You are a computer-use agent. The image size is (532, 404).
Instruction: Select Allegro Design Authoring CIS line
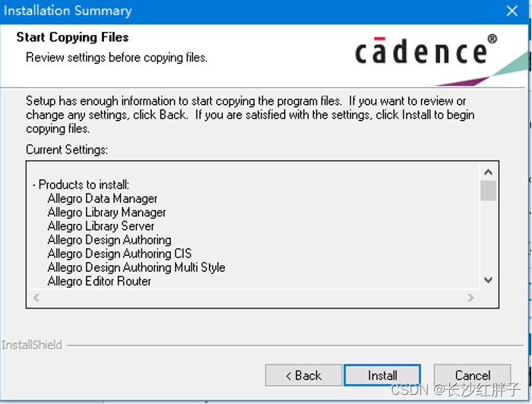click(119, 254)
